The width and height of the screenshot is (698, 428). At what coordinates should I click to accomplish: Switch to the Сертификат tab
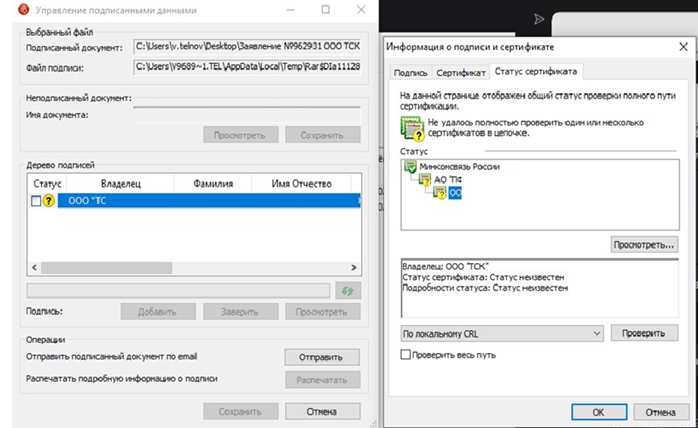point(461,73)
